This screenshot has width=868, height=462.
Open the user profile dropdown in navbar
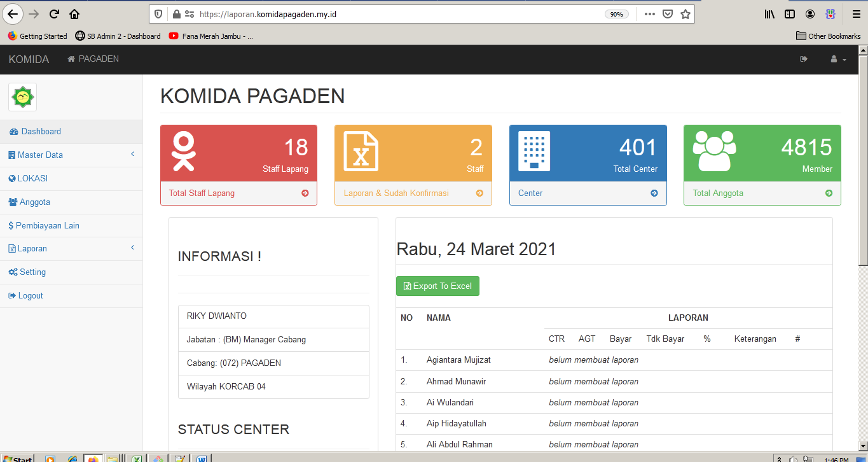point(837,59)
